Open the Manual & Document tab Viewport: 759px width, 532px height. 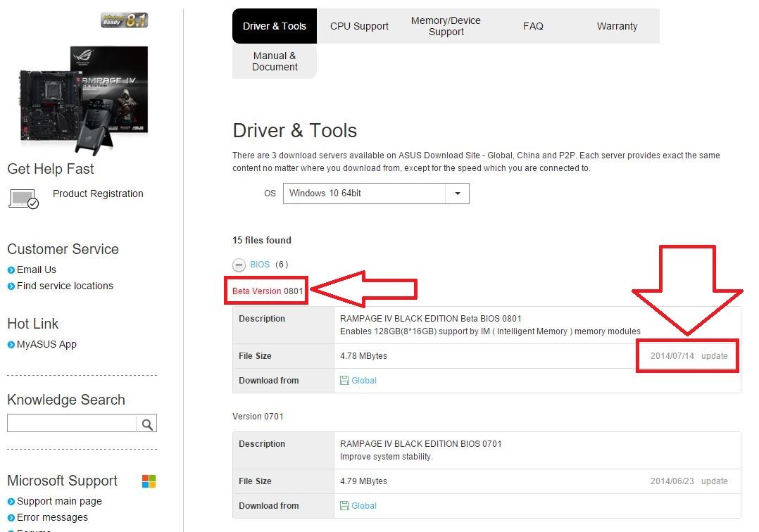pos(275,61)
